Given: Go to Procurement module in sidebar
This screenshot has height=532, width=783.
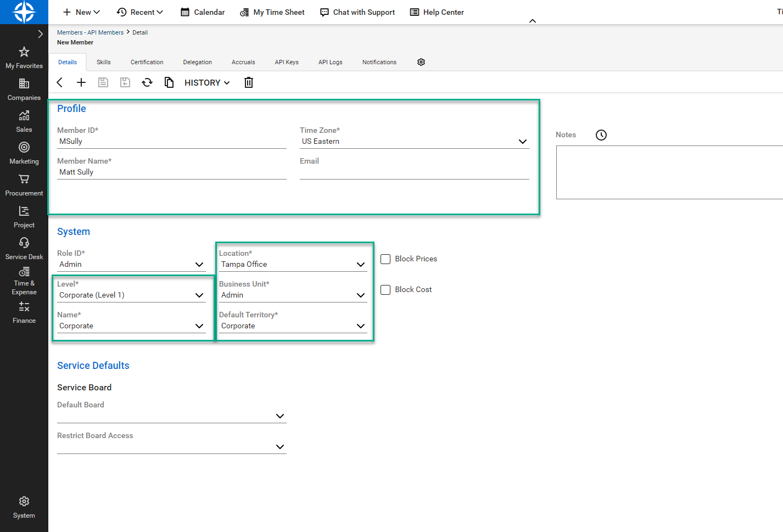Looking at the screenshot, I should click(x=24, y=185).
